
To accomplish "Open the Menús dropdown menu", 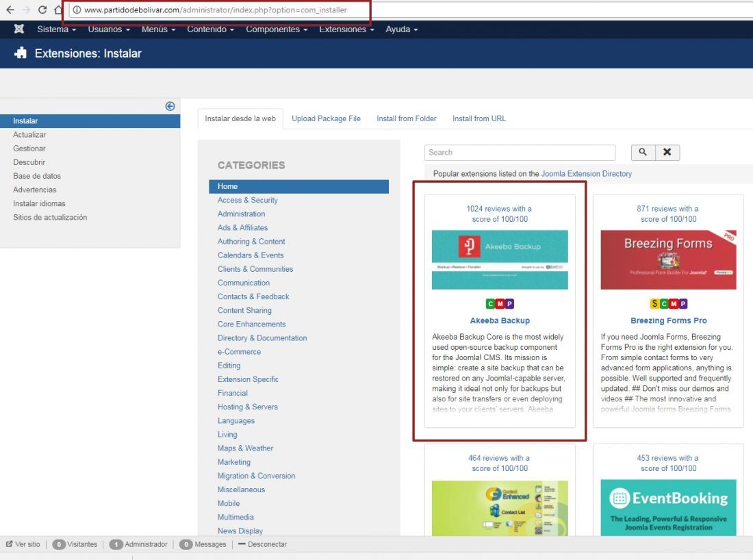I will pos(159,29).
